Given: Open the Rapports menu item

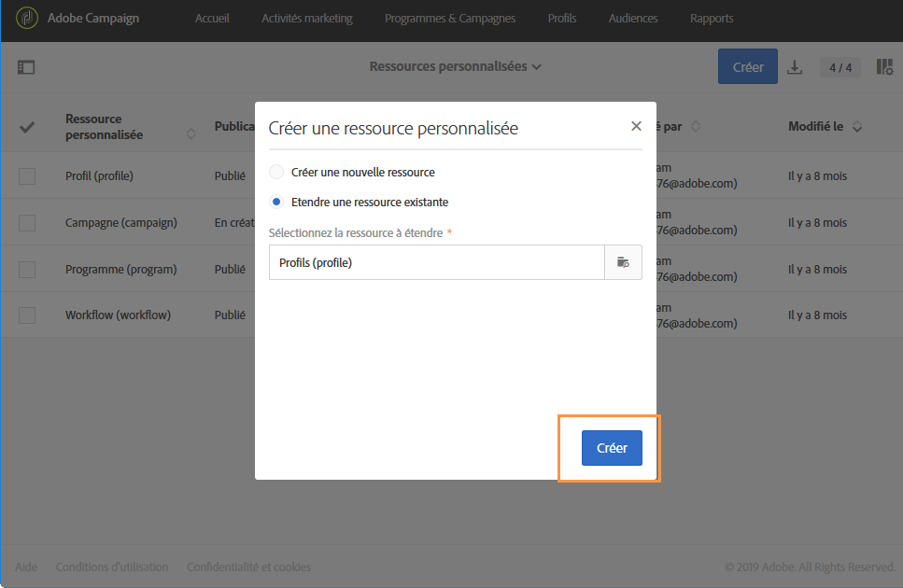Looking at the screenshot, I should 712,19.
